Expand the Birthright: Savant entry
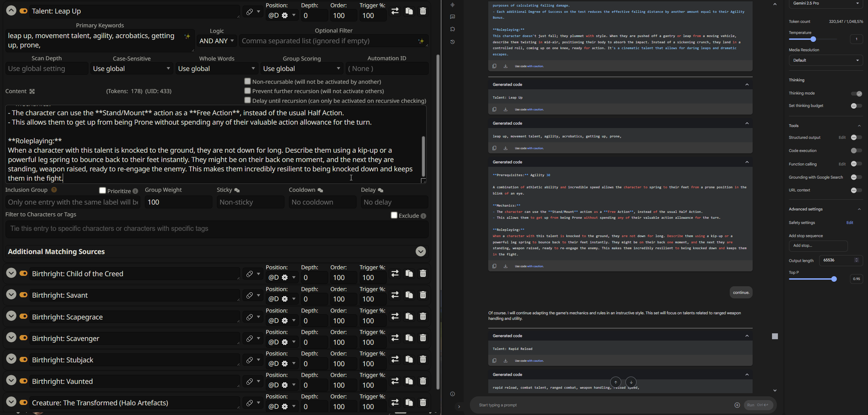The height and width of the screenshot is (415, 868). pos(11,295)
